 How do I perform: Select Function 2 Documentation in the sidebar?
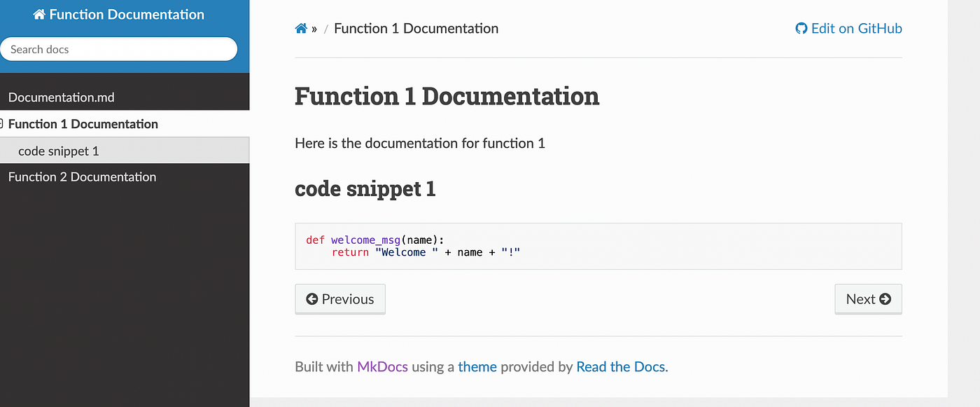(82, 177)
